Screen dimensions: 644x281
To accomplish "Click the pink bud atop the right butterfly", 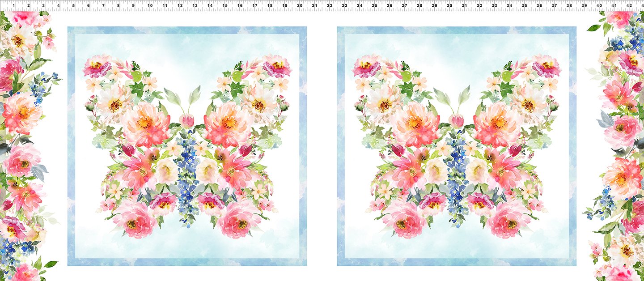I will tap(457, 120).
